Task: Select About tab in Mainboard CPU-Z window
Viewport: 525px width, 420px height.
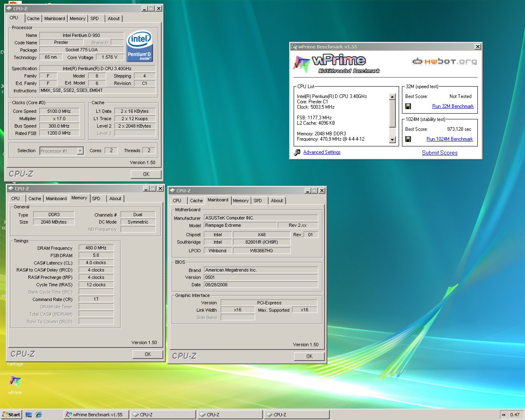Action: pos(277,201)
